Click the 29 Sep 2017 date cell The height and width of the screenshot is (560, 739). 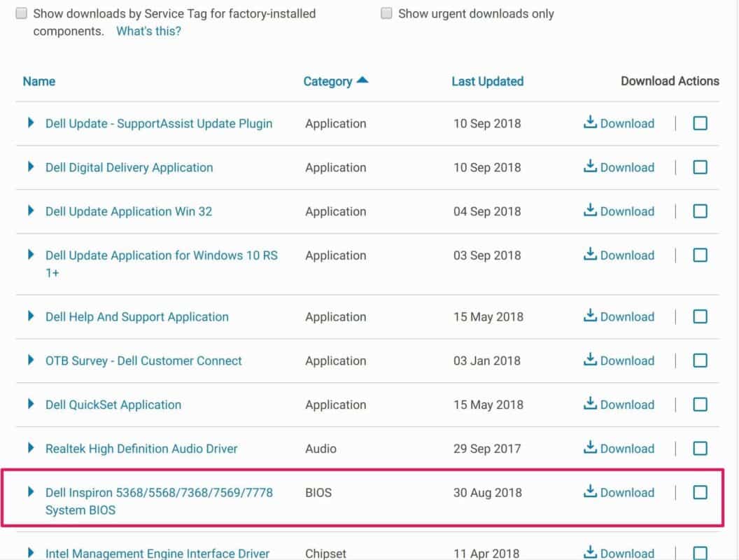click(487, 448)
